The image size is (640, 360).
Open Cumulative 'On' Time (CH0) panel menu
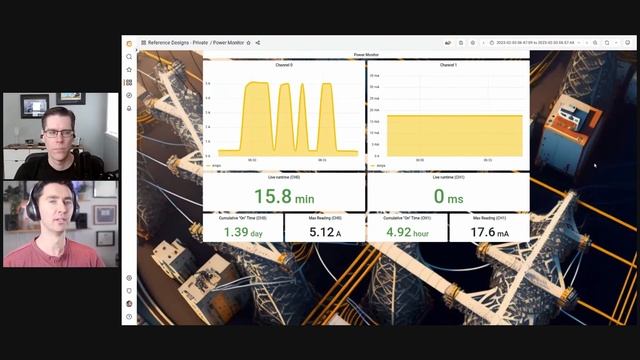(243, 218)
